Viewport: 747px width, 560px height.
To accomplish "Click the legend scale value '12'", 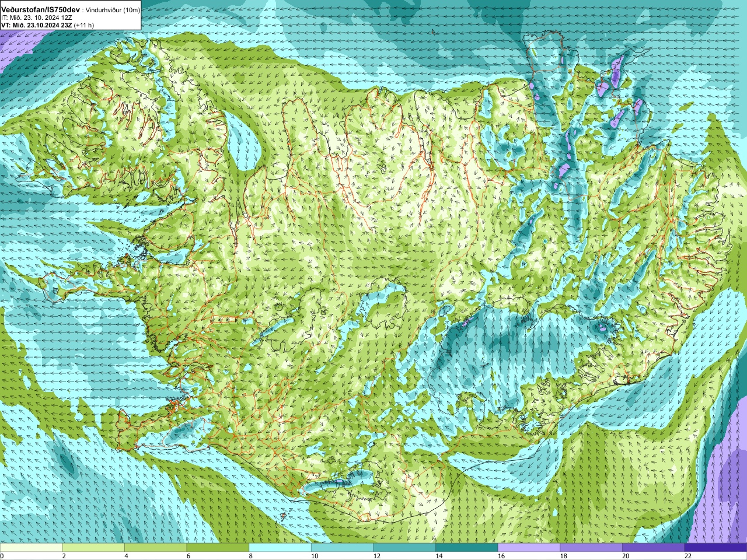I will [x=377, y=556].
